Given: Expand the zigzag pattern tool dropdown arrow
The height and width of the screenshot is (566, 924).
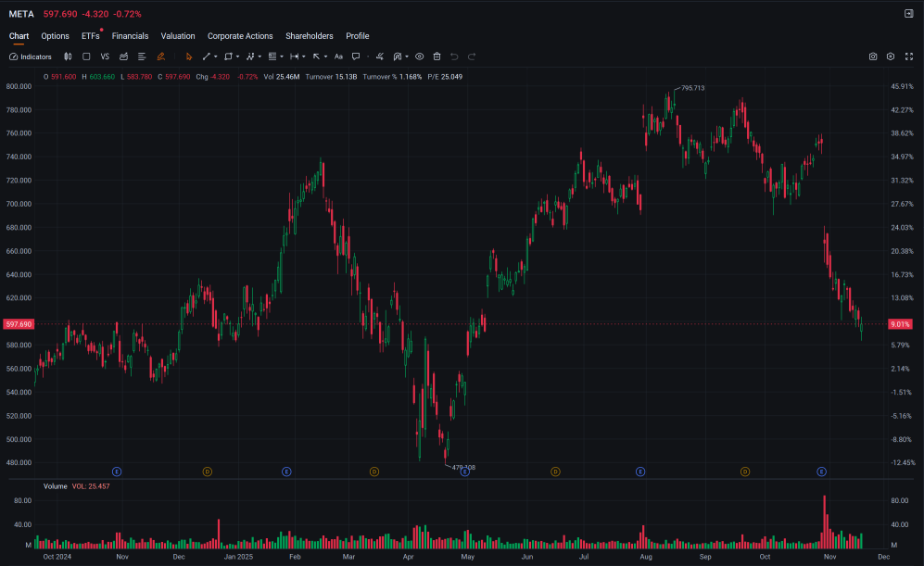Looking at the screenshot, I should pyautogui.click(x=259, y=57).
